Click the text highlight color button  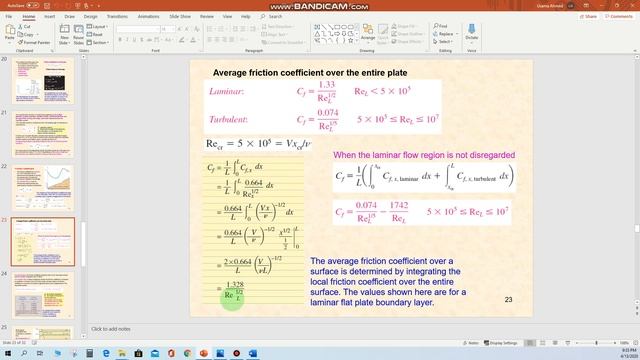click(x=182, y=40)
